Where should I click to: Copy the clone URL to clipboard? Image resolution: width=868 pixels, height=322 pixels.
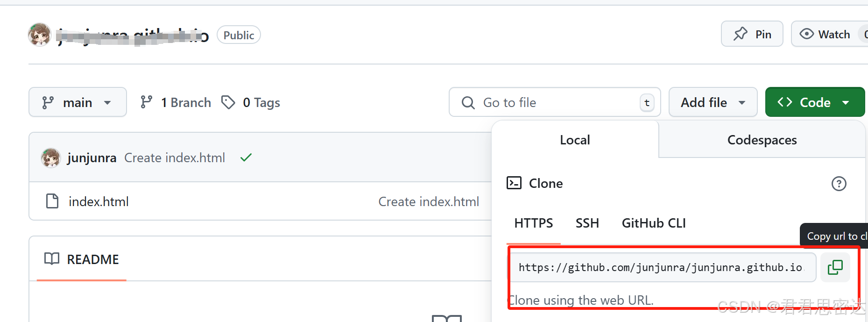pyautogui.click(x=835, y=267)
